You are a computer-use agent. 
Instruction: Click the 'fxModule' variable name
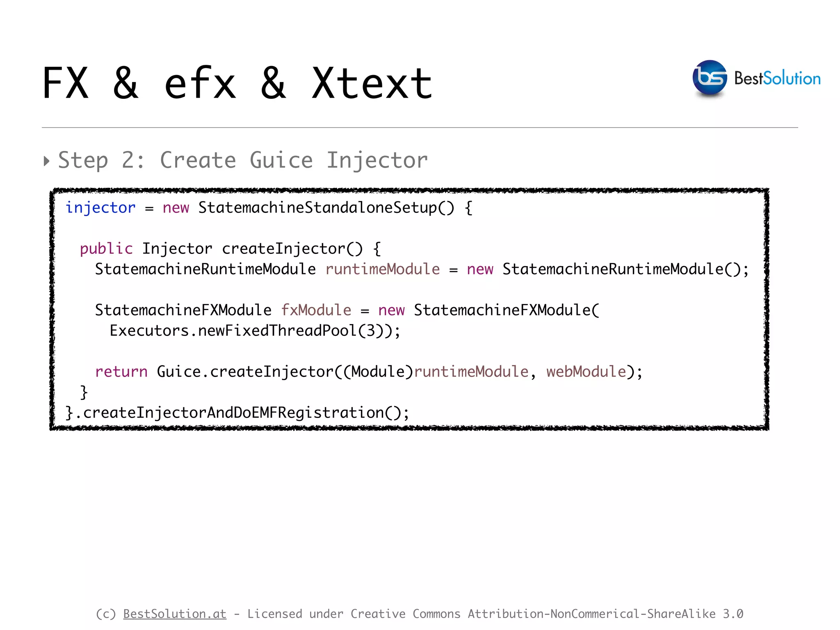(x=316, y=310)
